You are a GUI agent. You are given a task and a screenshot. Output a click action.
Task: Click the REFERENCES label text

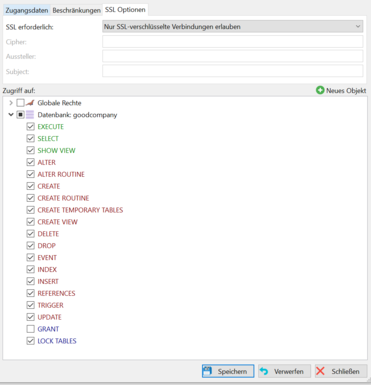(56, 293)
